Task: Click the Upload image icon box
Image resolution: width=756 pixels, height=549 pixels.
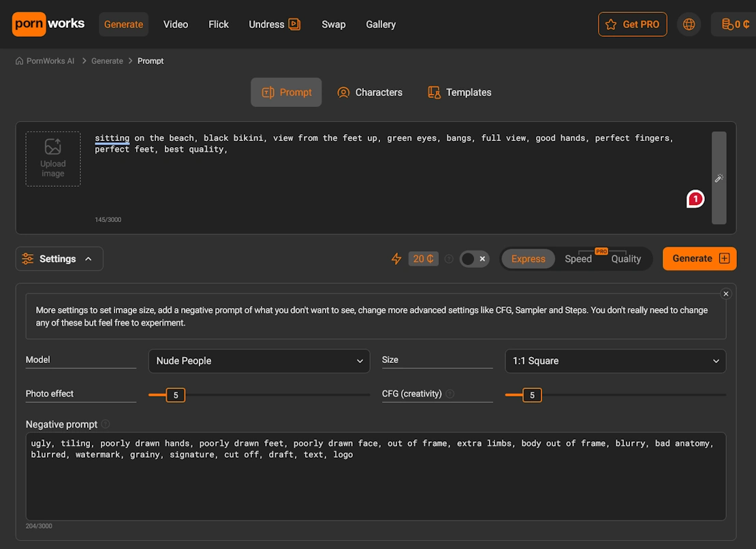Action: tap(53, 159)
